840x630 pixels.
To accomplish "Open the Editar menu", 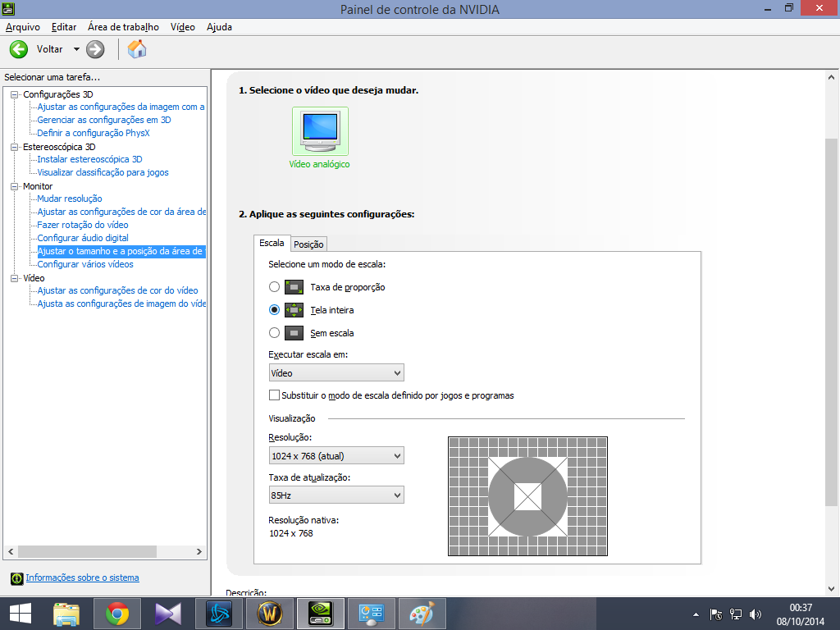I will point(64,27).
